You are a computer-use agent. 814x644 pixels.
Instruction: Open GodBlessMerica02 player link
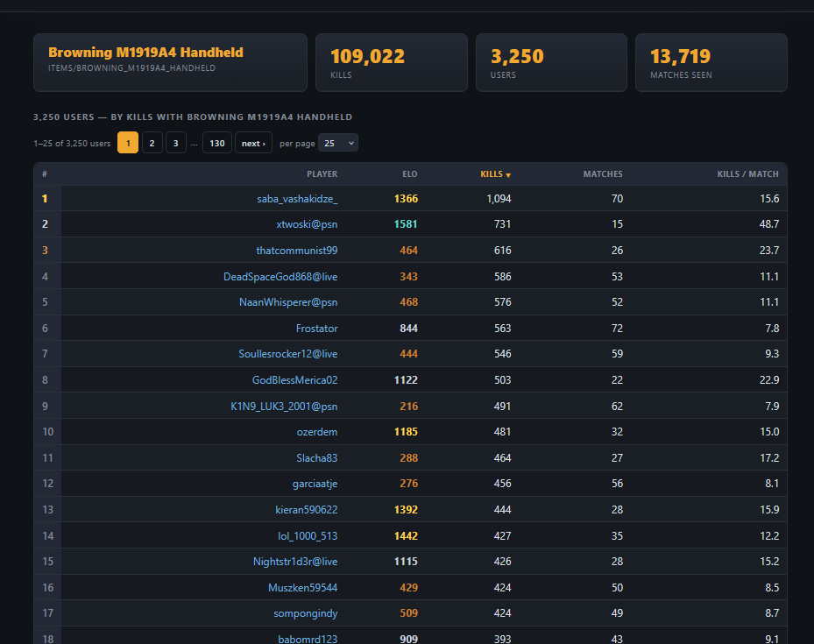pos(295,380)
